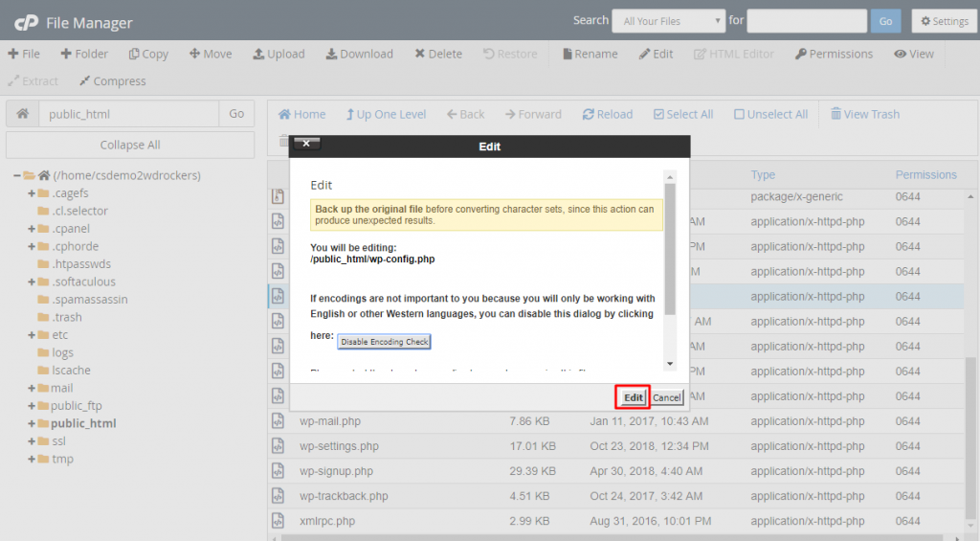This screenshot has height=541, width=980.
Task: Go Up One Level
Action: coord(387,114)
